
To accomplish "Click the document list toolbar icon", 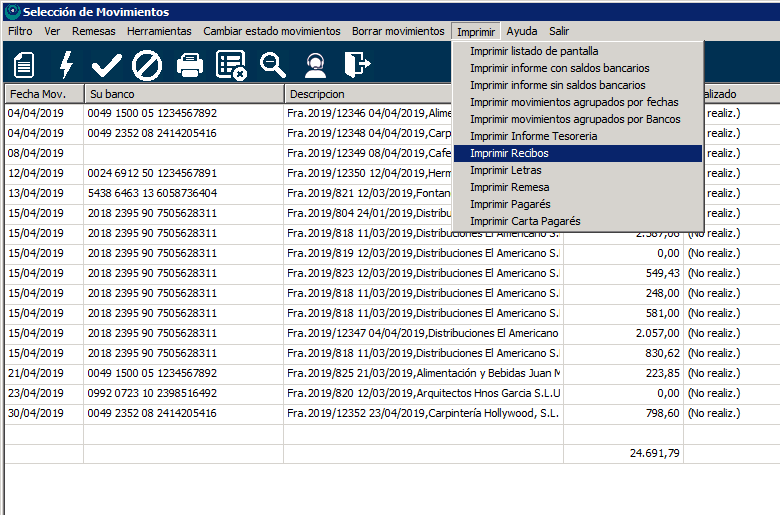I will click(24, 65).
